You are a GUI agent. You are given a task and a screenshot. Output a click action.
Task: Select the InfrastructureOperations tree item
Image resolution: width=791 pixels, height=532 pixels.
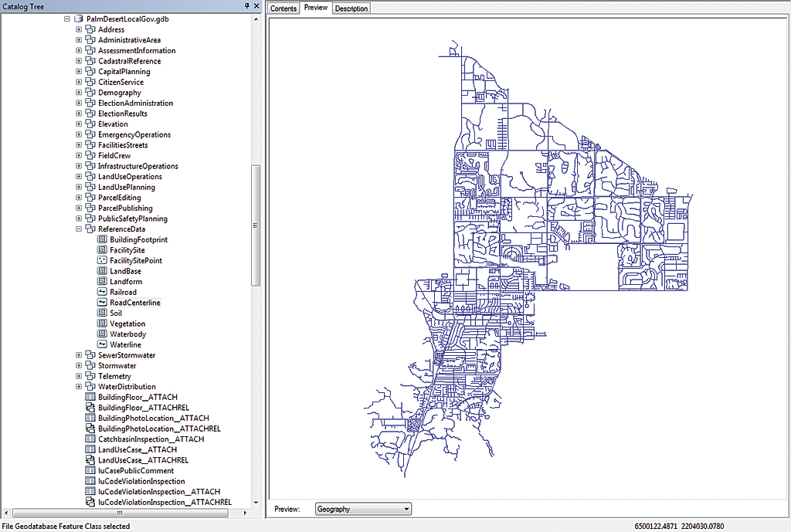point(137,166)
